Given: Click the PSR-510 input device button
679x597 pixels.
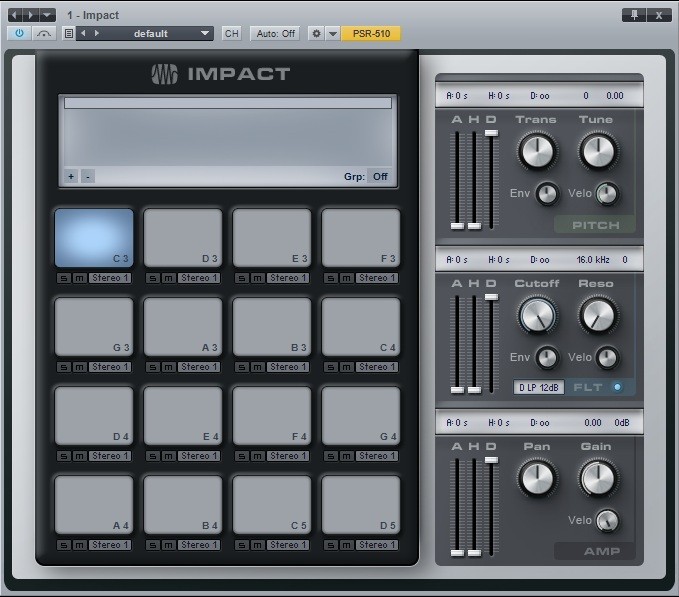Looking at the screenshot, I should (x=371, y=33).
